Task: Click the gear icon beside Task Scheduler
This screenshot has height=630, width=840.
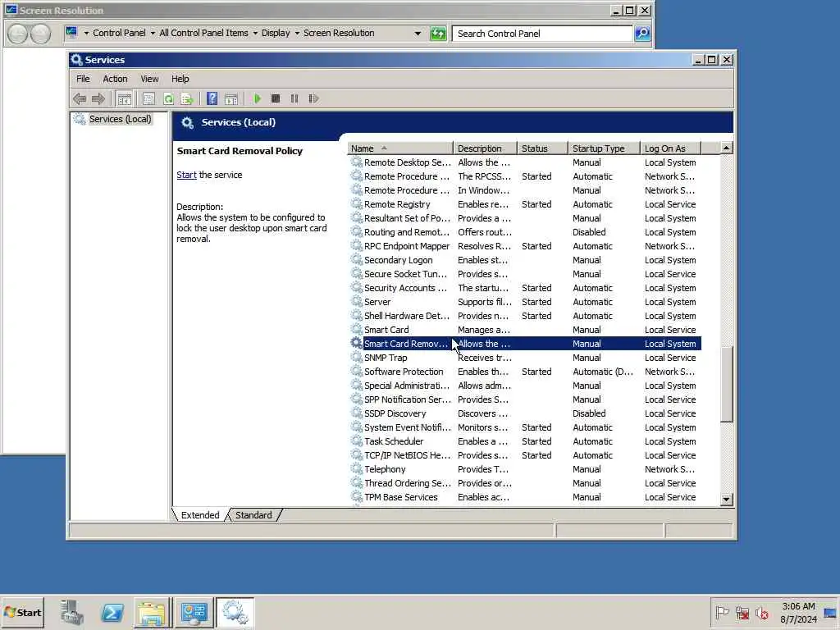Action: pos(356,441)
